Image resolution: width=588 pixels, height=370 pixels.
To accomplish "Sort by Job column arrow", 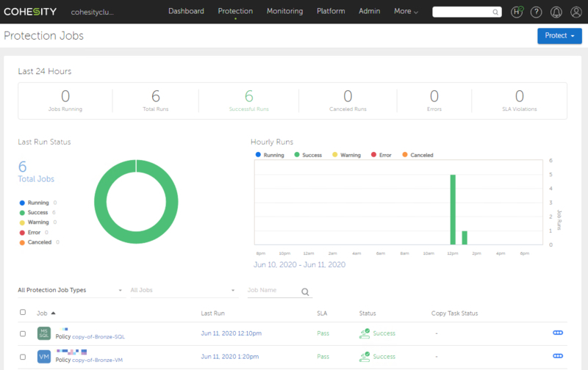I will (53, 313).
